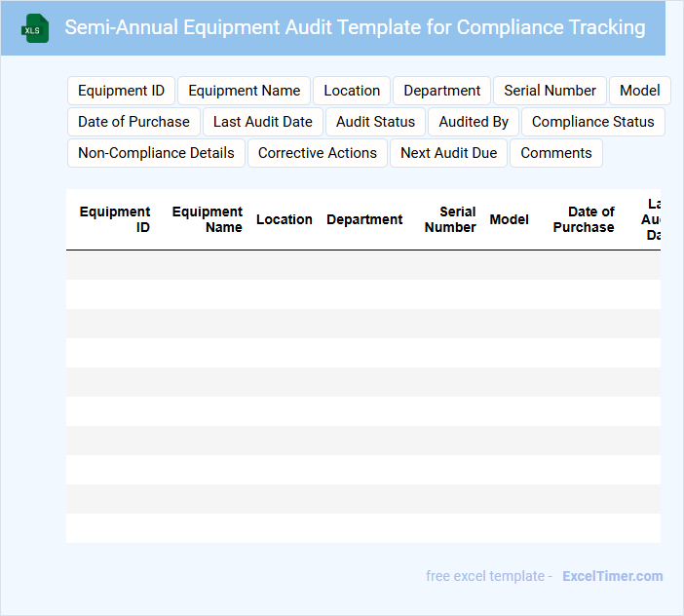
Task: Click the Comments tag button
Action: point(555,153)
